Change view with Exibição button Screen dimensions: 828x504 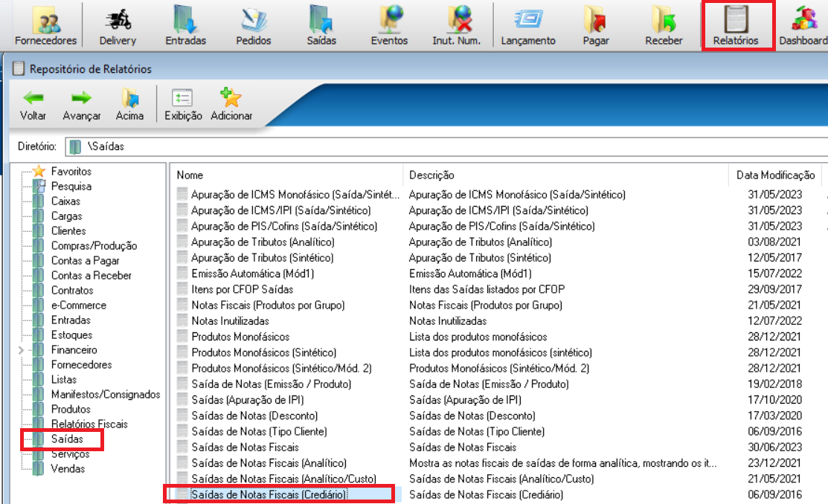point(183,105)
